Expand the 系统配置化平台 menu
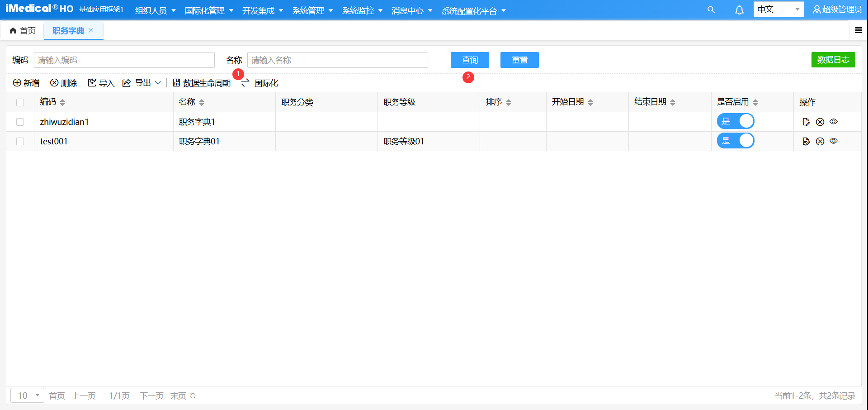The height and width of the screenshot is (410, 868). tap(474, 10)
